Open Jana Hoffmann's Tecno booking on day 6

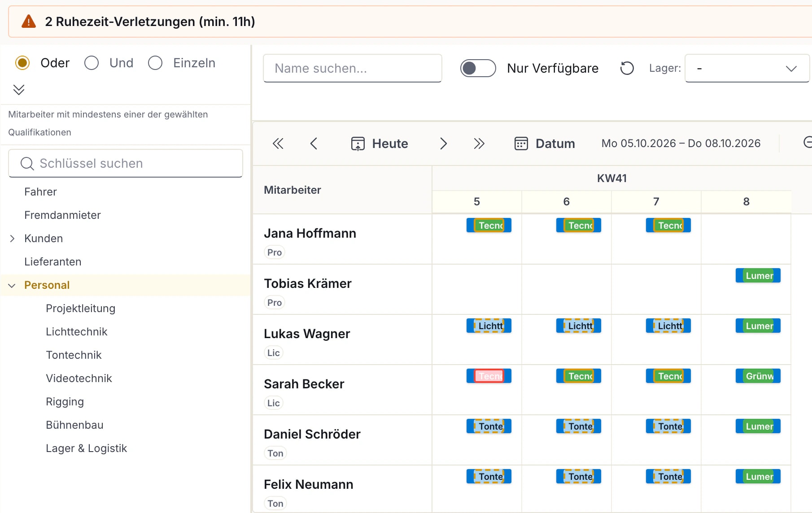579,225
